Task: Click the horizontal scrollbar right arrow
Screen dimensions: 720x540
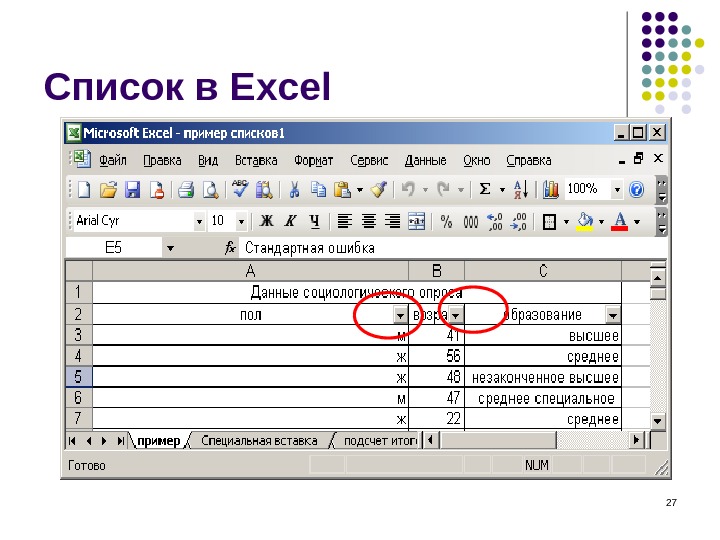Action: (636, 441)
